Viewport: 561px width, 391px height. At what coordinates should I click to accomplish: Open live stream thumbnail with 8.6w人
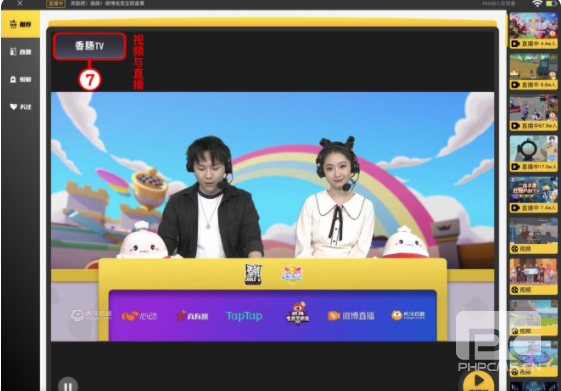533,72
